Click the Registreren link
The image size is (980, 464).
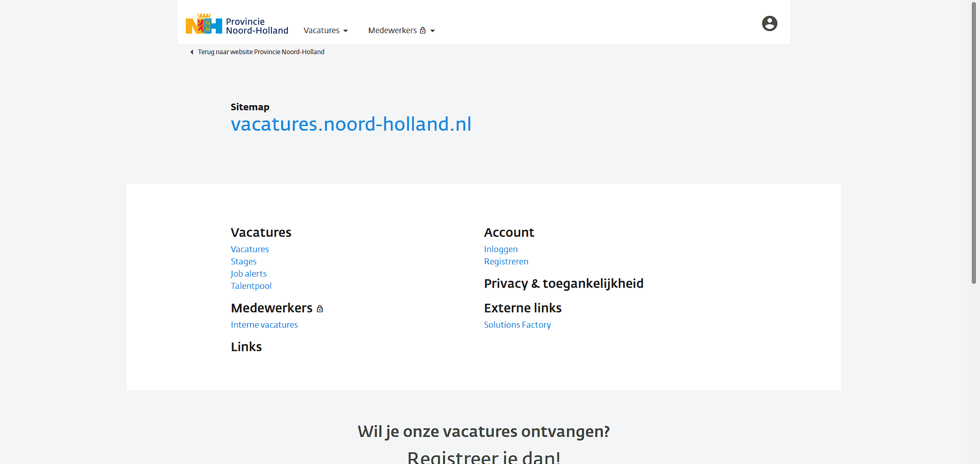506,261
